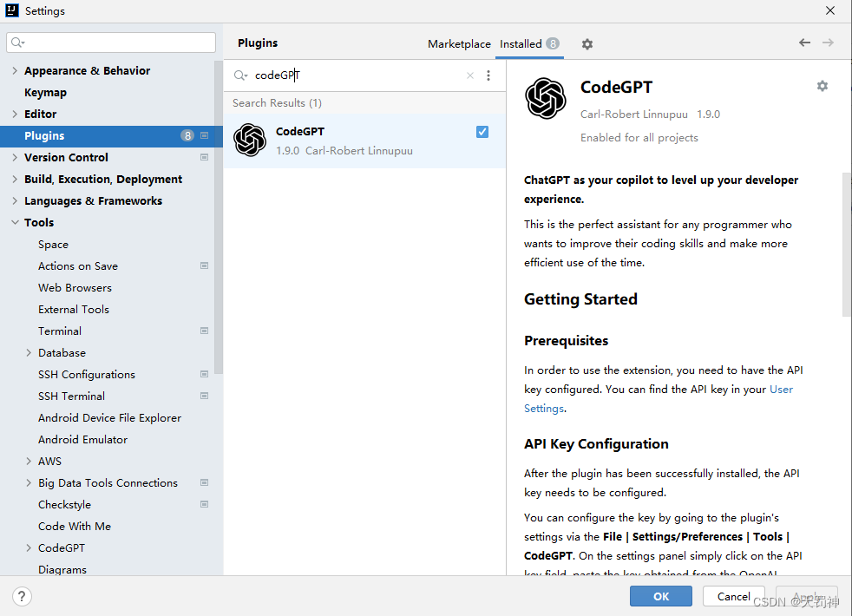Click the 'API Key Configuration' heading
This screenshot has width=852, height=616.
596,444
